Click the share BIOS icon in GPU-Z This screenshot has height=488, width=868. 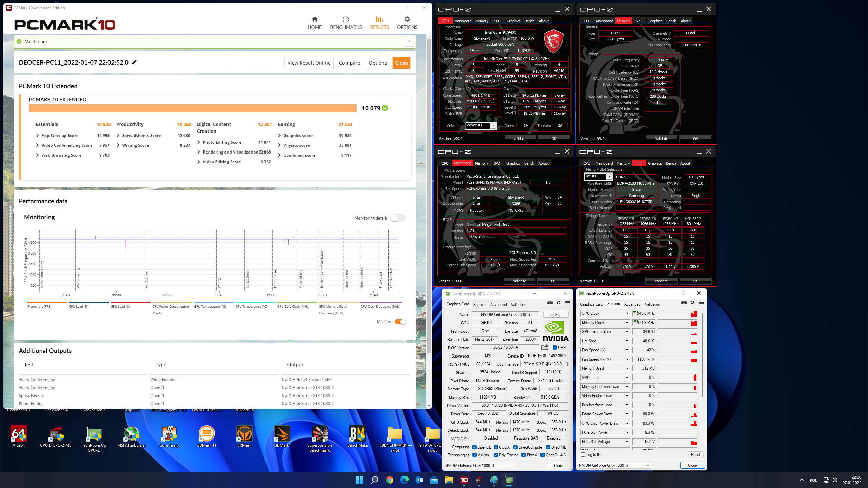[x=545, y=347]
